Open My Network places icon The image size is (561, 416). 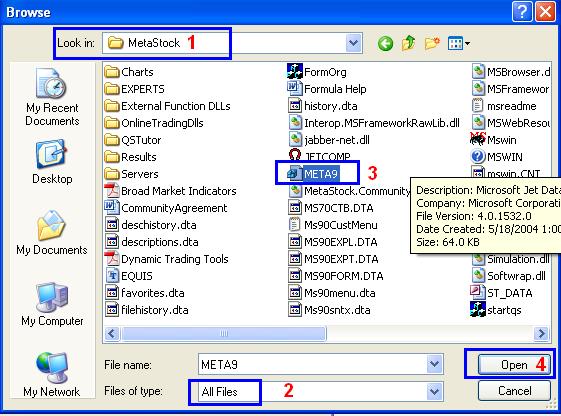(x=52, y=374)
